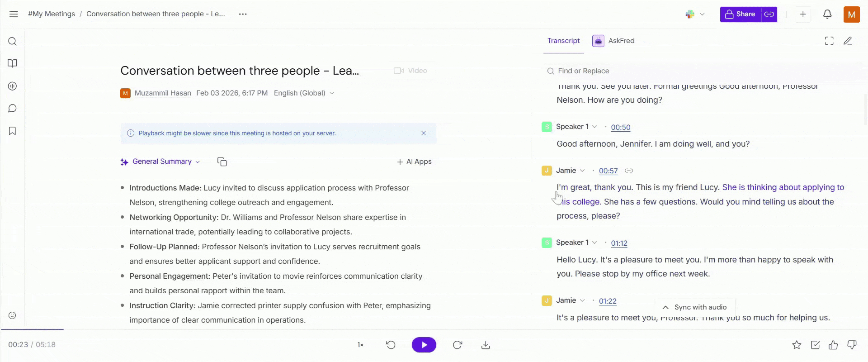Open the notifications bell

[x=827, y=14]
